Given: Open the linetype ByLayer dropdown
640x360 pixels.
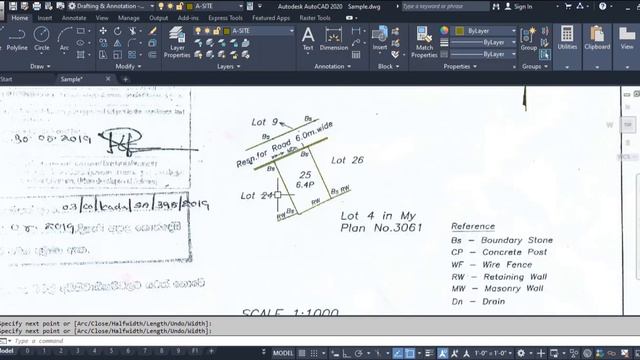Looking at the screenshot, I should (484, 54).
